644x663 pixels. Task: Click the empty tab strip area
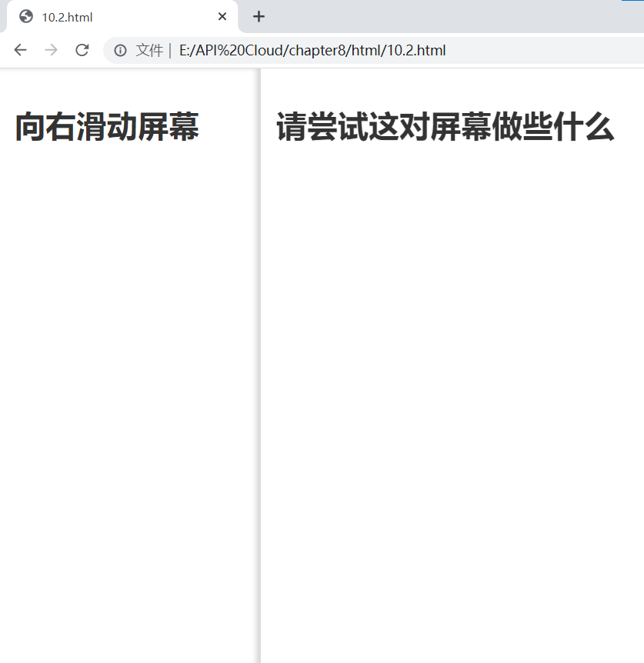(462, 16)
